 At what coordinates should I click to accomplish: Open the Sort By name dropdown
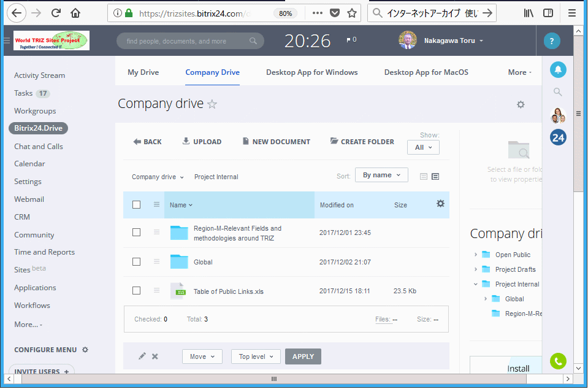click(381, 175)
